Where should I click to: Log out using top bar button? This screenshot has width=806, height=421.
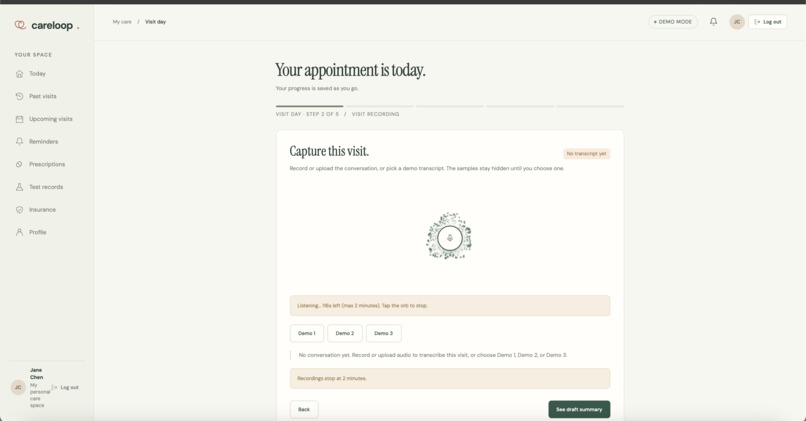pos(767,22)
